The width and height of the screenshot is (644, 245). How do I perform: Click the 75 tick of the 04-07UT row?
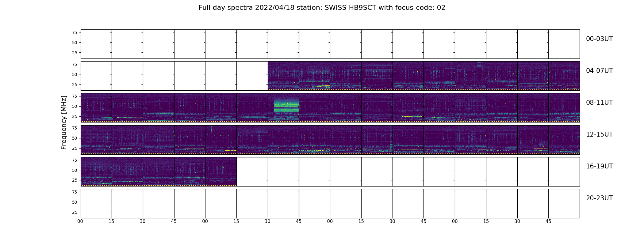coord(75,64)
